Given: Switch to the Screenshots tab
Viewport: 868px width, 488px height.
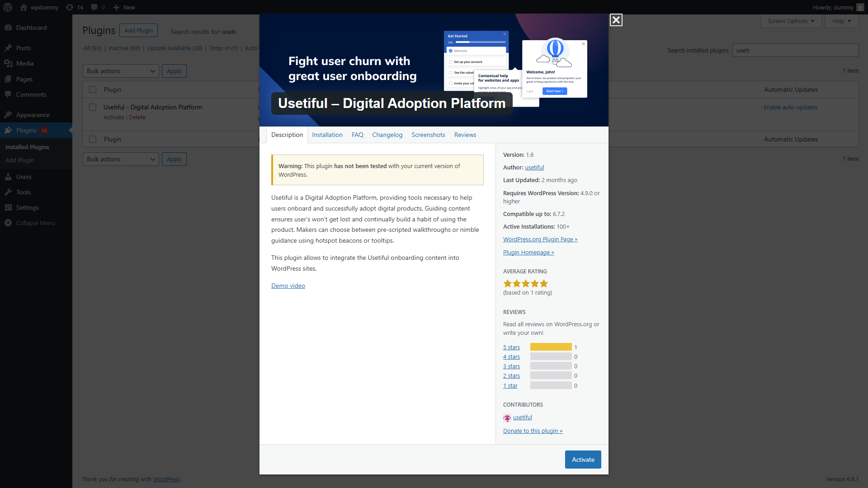Looking at the screenshot, I should pyautogui.click(x=428, y=135).
